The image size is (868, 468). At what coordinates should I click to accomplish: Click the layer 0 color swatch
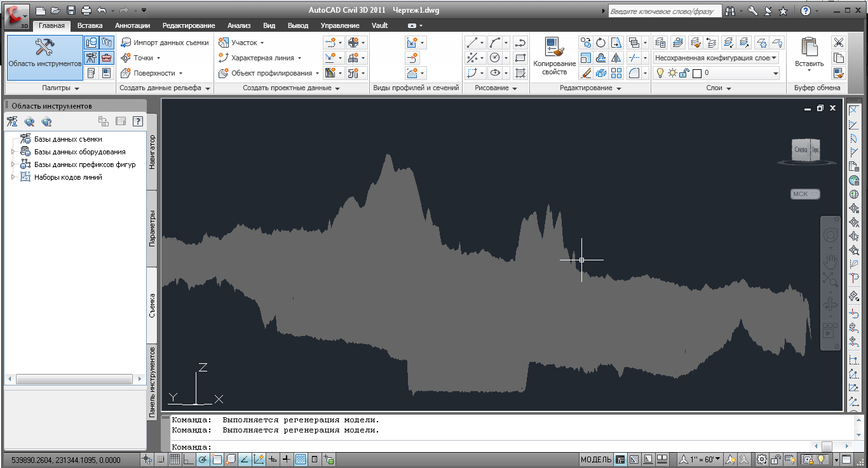(696, 73)
